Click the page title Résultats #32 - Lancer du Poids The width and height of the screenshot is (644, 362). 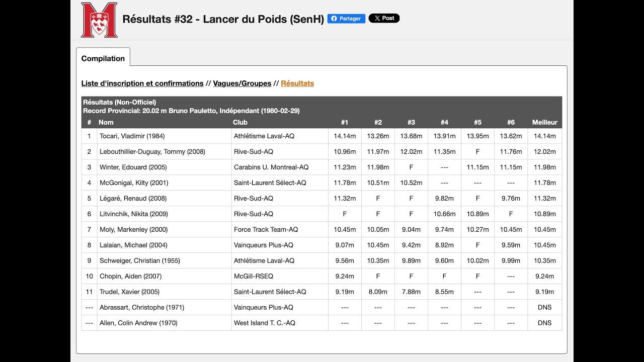[223, 19]
